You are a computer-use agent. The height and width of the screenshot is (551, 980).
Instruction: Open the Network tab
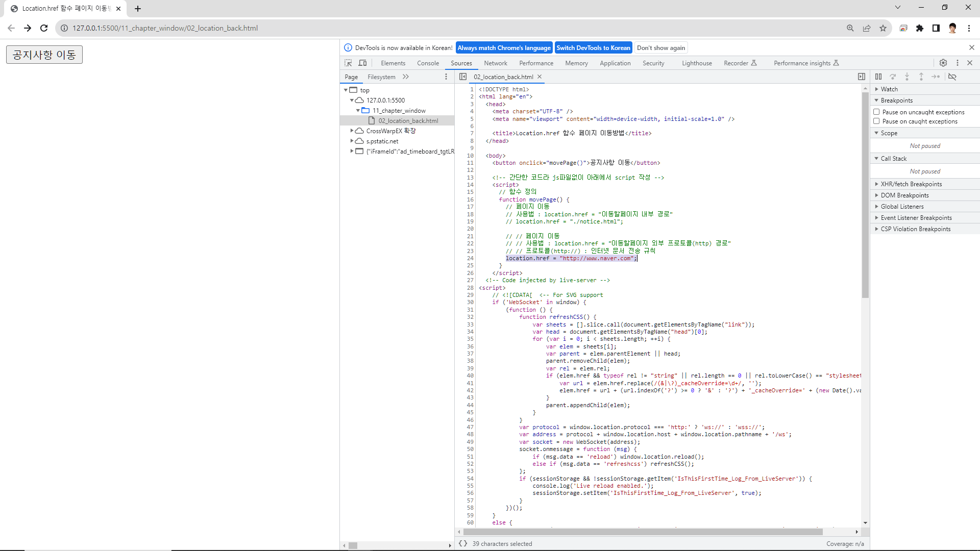[x=495, y=63]
